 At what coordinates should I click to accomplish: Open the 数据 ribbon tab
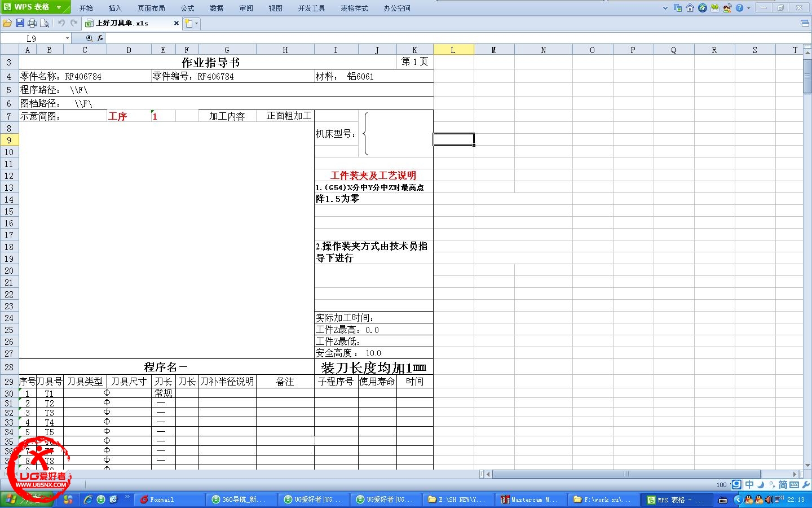click(217, 8)
